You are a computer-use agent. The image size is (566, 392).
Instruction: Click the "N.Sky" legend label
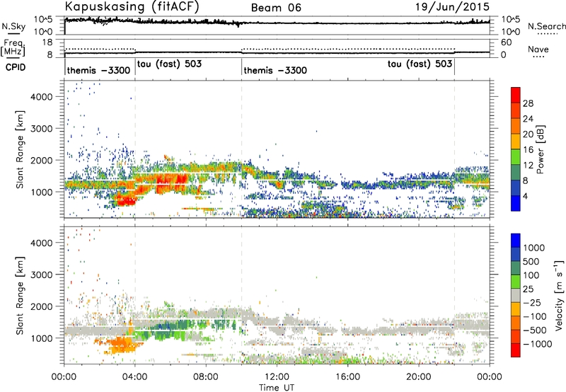13,27
